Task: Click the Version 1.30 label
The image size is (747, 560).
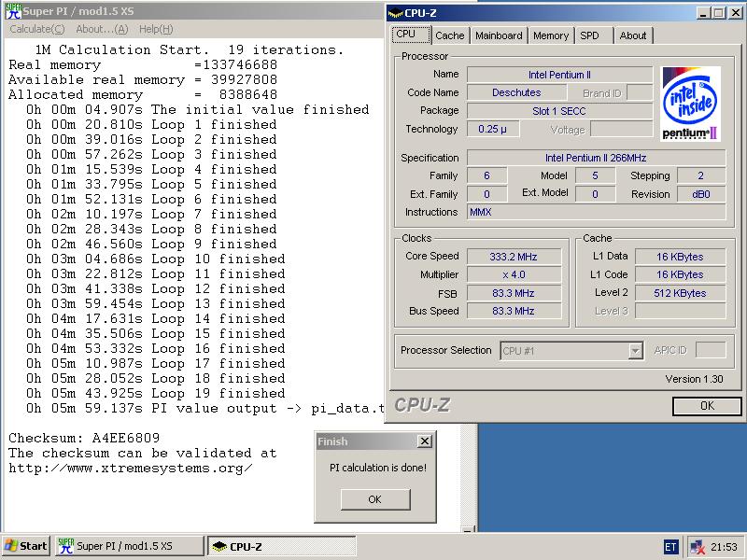Action: [694, 379]
